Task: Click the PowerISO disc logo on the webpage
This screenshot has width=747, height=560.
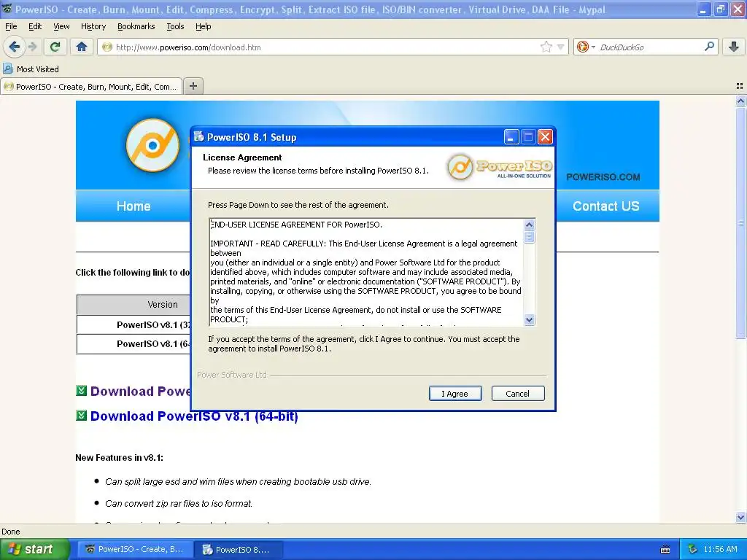Action: (x=152, y=145)
